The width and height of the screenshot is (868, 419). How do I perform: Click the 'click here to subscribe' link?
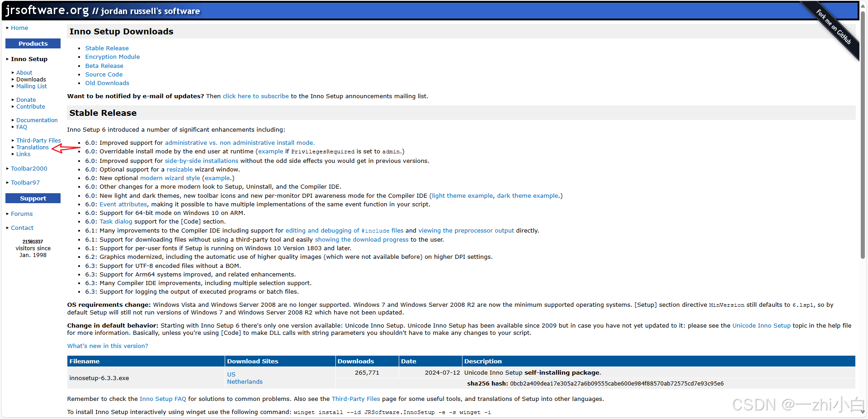(x=256, y=96)
